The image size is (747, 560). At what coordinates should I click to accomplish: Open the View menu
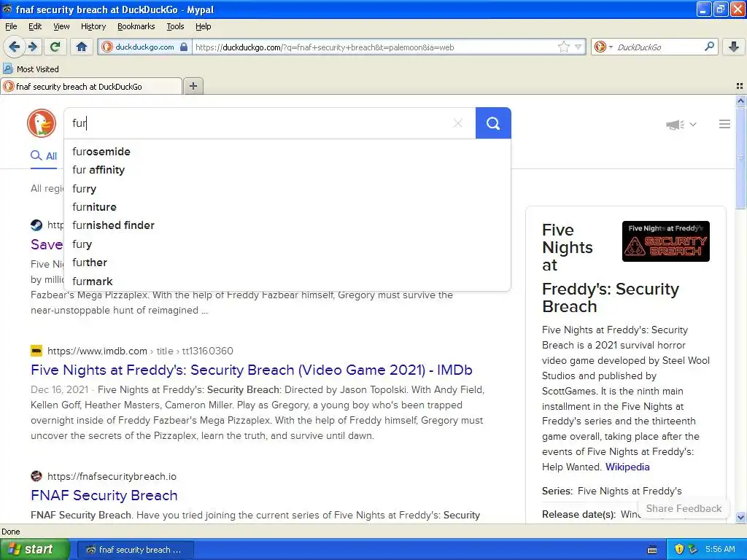click(x=61, y=26)
